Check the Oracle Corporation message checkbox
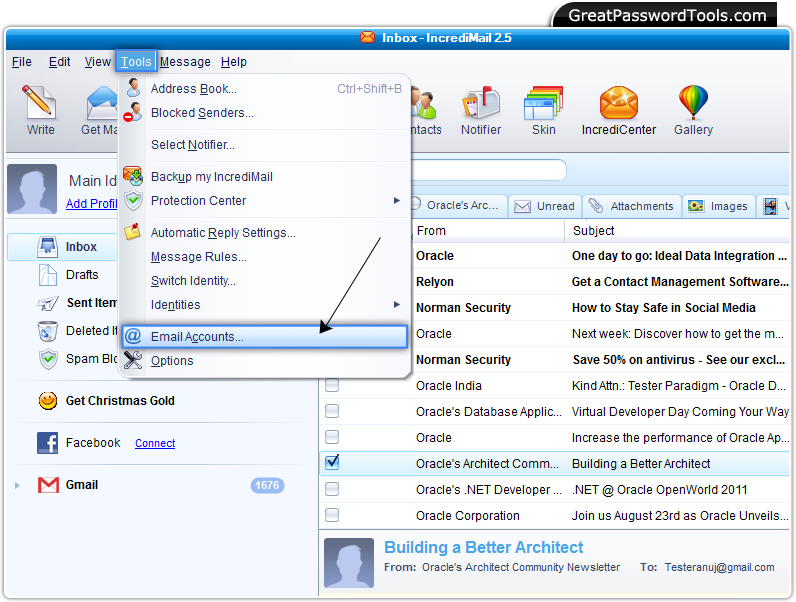This screenshot has height=602, width=796. [x=332, y=515]
